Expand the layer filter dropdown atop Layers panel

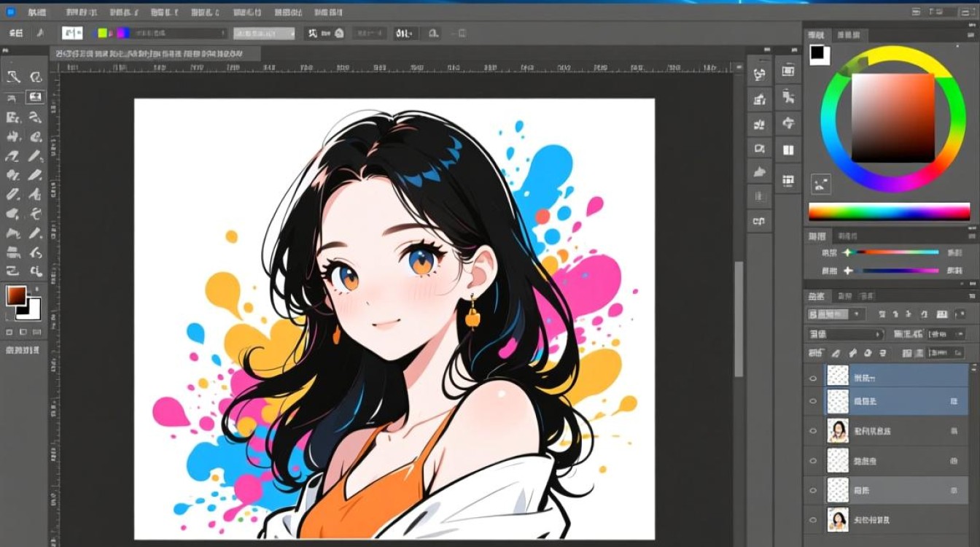tap(836, 314)
